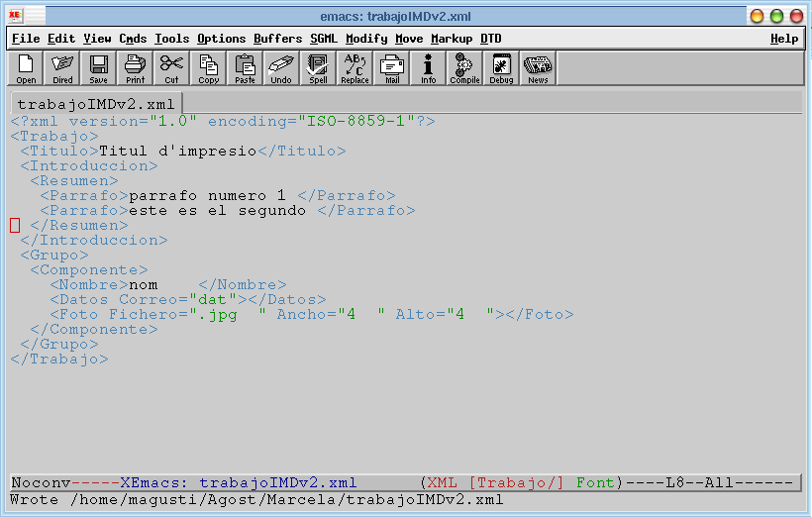Paste using clipboard toolbar icon
The height and width of the screenshot is (517, 812).
pyautogui.click(x=245, y=68)
